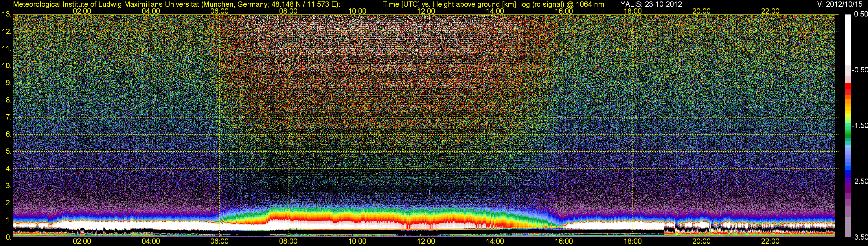Select the 16:00 tick on the bottom time axis

click(x=564, y=241)
